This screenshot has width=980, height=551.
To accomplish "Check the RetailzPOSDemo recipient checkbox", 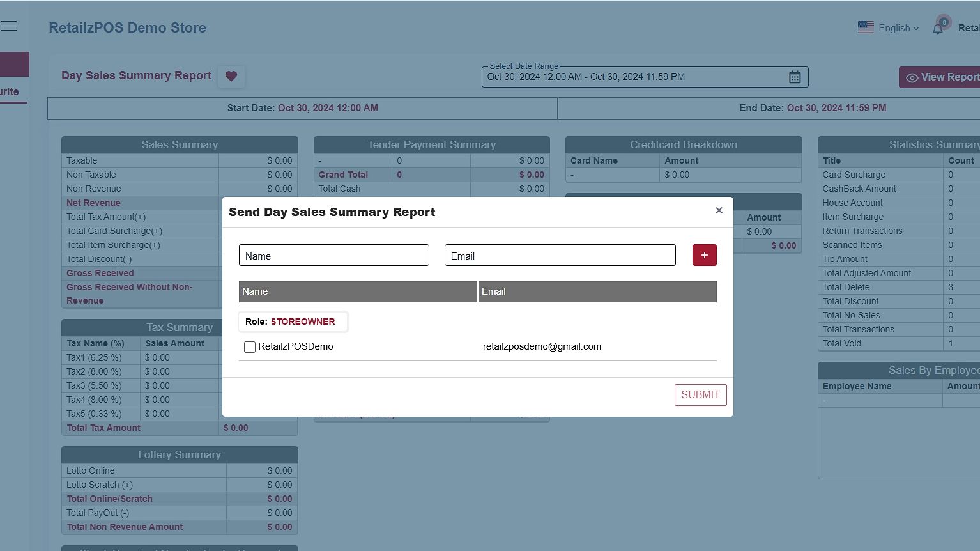I will click(250, 347).
